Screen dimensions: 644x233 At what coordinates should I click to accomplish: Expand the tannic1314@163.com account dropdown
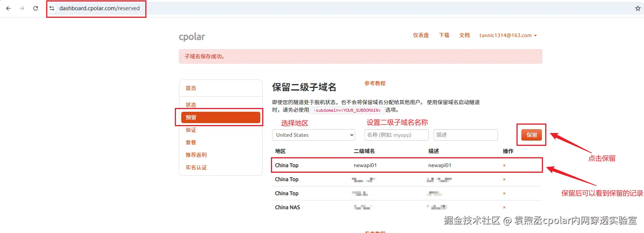click(x=508, y=35)
